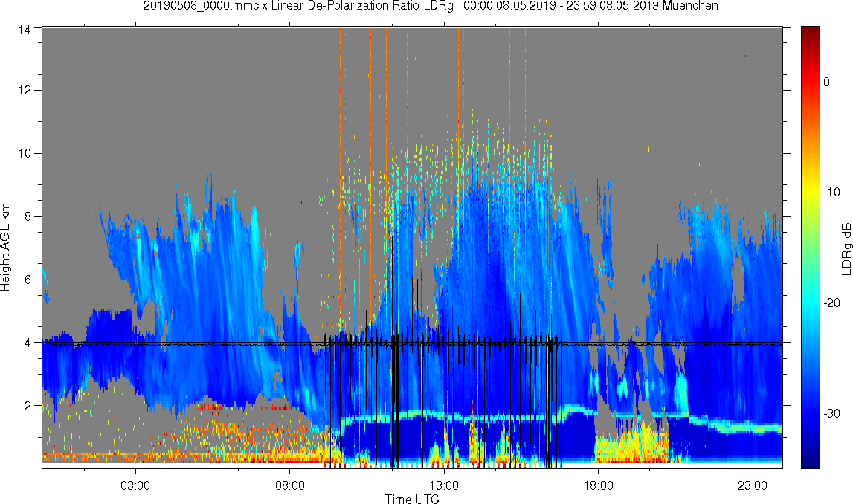Image resolution: width=853 pixels, height=504 pixels.
Task: Click the 'Height AGL km' axis title
Action: click(6, 248)
